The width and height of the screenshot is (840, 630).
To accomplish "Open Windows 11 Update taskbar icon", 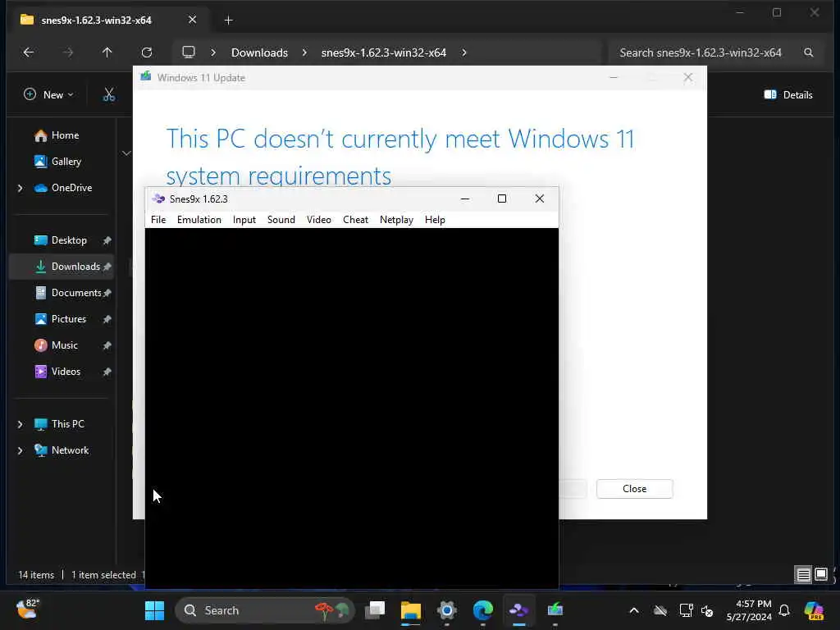I will (x=555, y=610).
